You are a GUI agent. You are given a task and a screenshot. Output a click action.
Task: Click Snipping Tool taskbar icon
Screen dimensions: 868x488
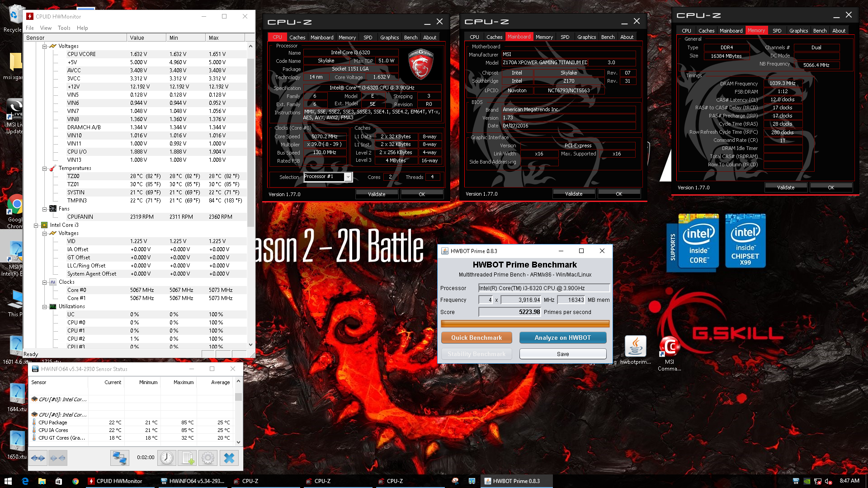click(x=455, y=481)
